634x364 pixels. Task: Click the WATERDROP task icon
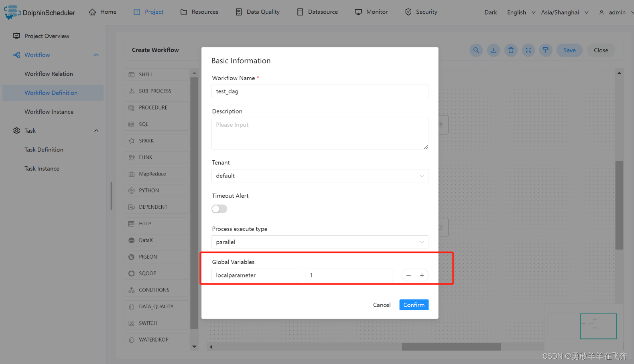coord(131,340)
